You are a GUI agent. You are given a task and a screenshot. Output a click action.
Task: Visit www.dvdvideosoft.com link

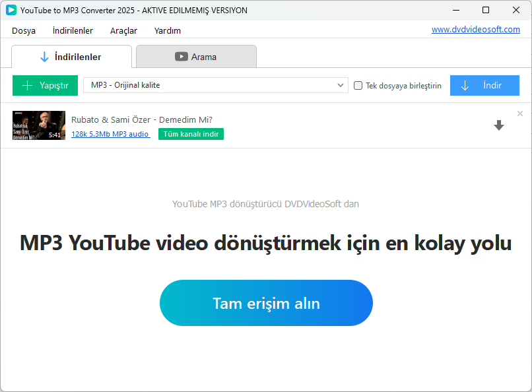pyautogui.click(x=476, y=30)
